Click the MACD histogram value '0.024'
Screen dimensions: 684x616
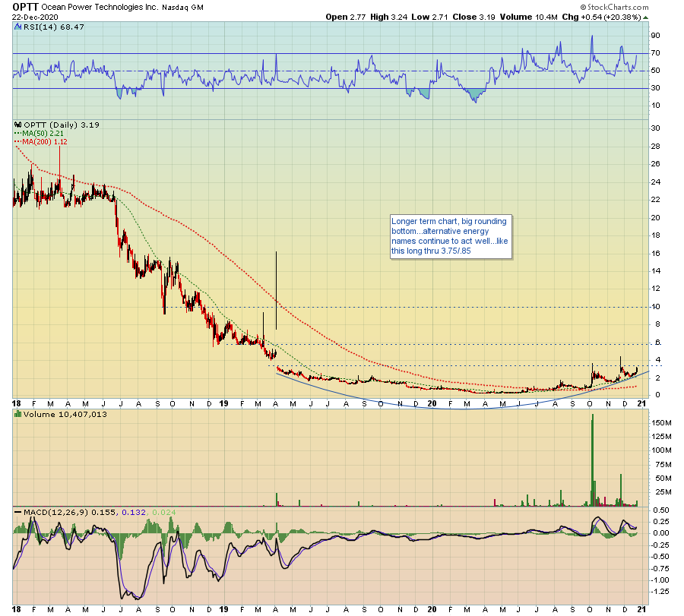(163, 512)
